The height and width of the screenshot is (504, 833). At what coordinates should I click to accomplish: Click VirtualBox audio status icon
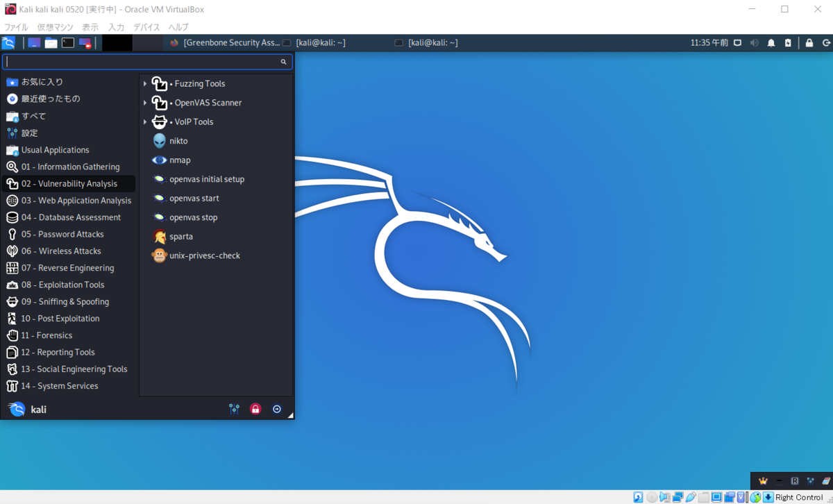coord(664,497)
